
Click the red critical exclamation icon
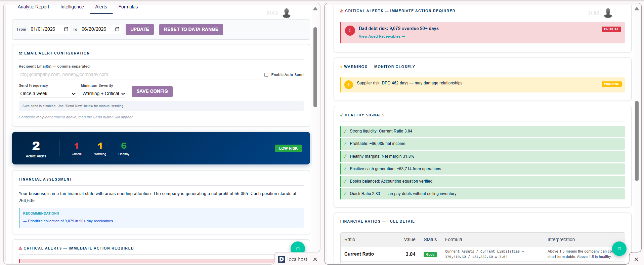tap(350, 31)
